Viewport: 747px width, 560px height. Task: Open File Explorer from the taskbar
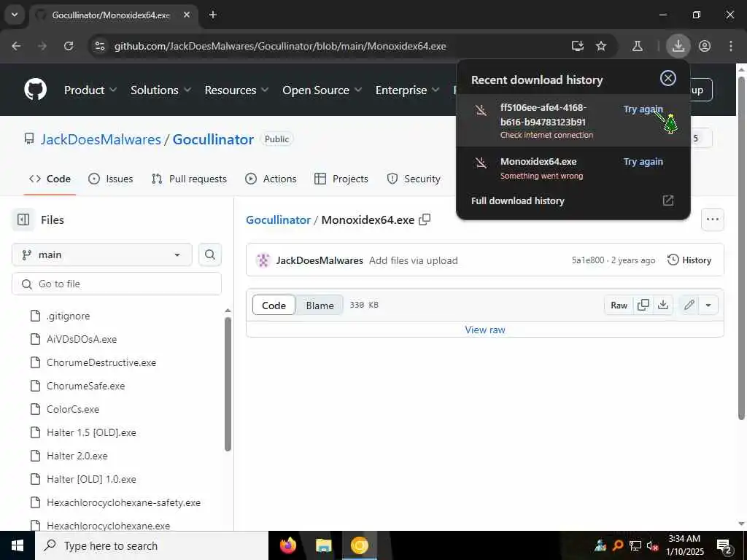click(x=323, y=545)
